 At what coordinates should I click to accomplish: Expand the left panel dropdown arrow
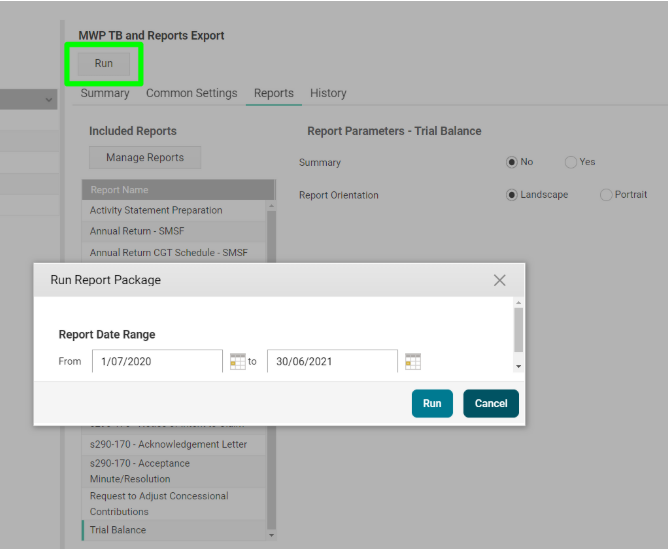click(49, 100)
